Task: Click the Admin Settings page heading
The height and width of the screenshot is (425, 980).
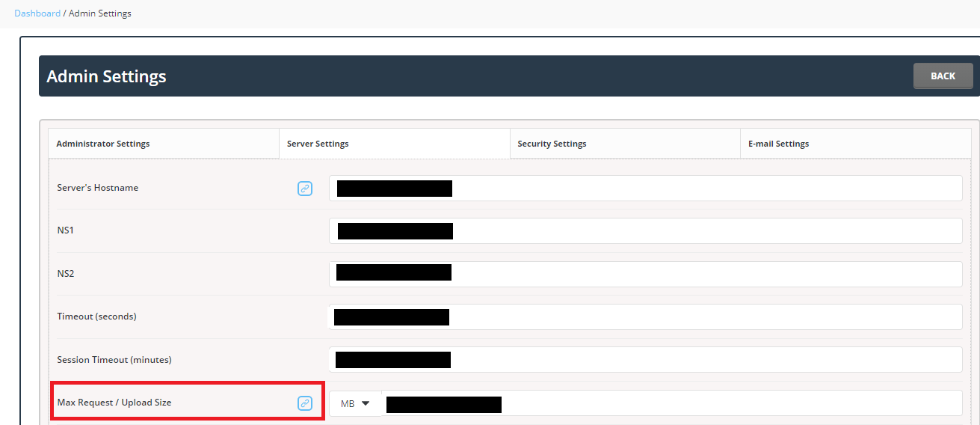Action: [x=106, y=76]
